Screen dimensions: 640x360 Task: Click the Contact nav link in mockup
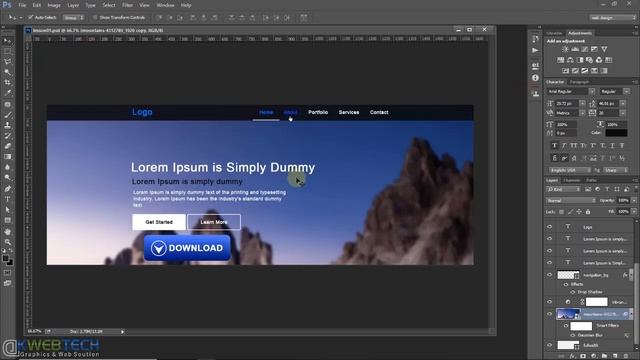coord(379,112)
